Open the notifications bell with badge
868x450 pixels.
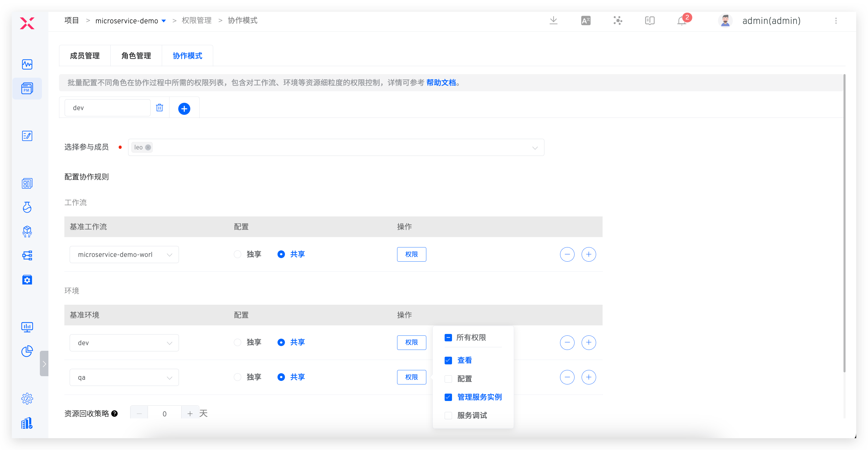tap(682, 21)
